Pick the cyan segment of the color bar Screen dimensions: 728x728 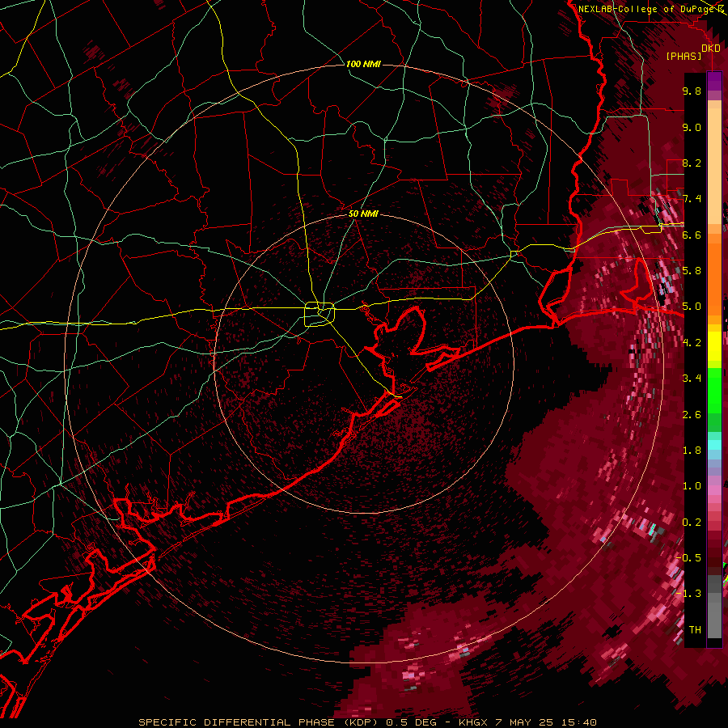click(x=714, y=445)
